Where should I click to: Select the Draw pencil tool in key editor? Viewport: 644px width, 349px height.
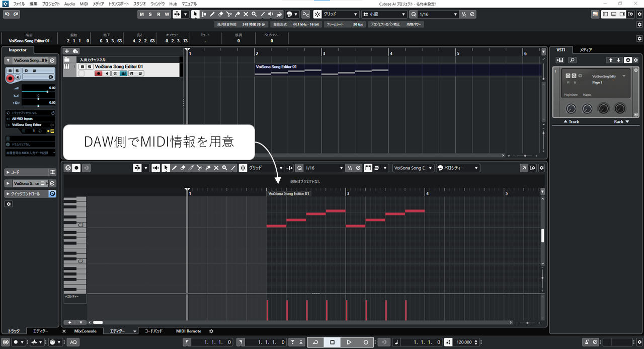pyautogui.click(x=174, y=168)
